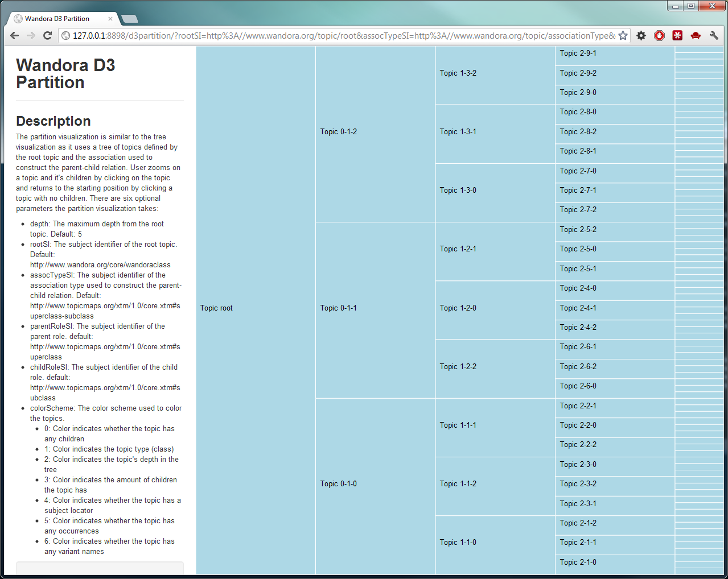Select the Wandora D3 Partition tab
Viewport: 728px width, 579px height.
point(63,18)
